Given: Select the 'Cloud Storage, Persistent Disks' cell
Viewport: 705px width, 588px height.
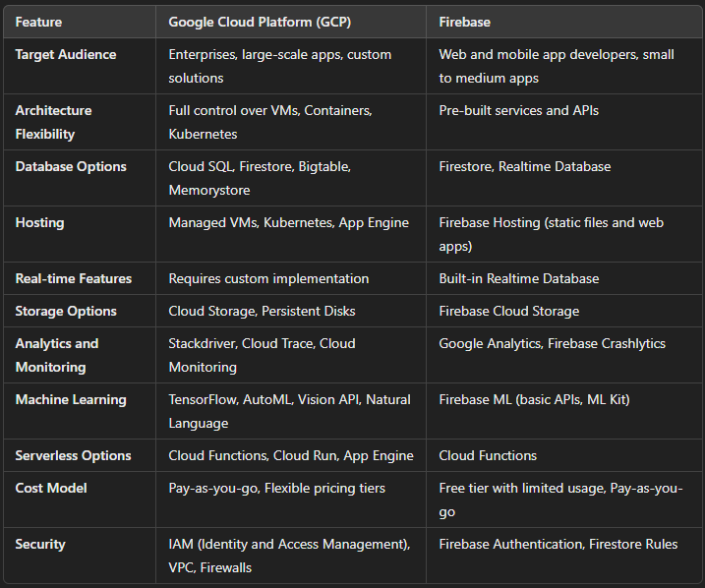Looking at the screenshot, I should point(262,311).
